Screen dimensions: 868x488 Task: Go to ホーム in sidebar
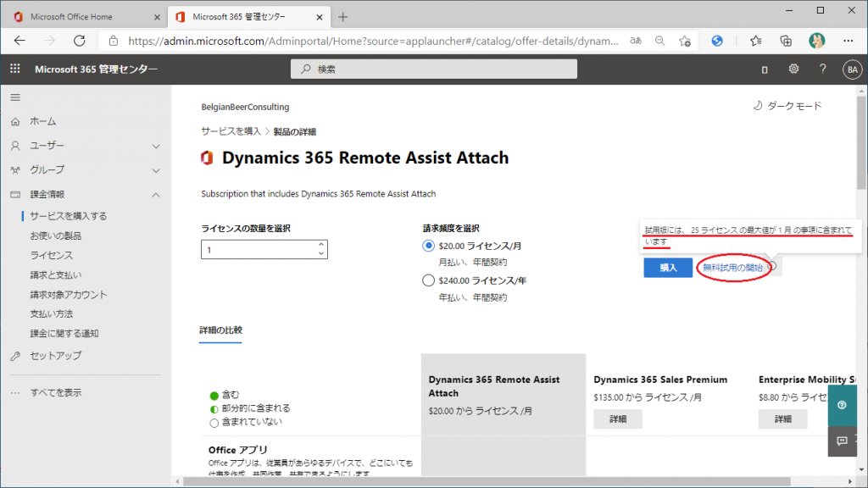click(43, 122)
